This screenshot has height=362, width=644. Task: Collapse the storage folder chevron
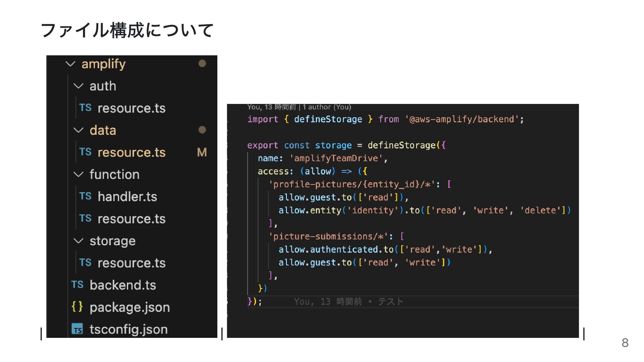[x=78, y=241]
